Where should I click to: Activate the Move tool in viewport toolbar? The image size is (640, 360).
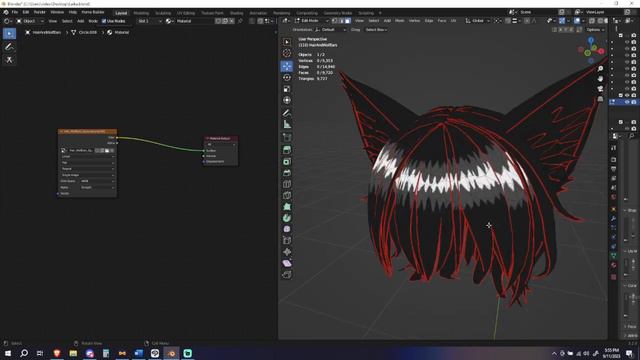click(x=287, y=66)
